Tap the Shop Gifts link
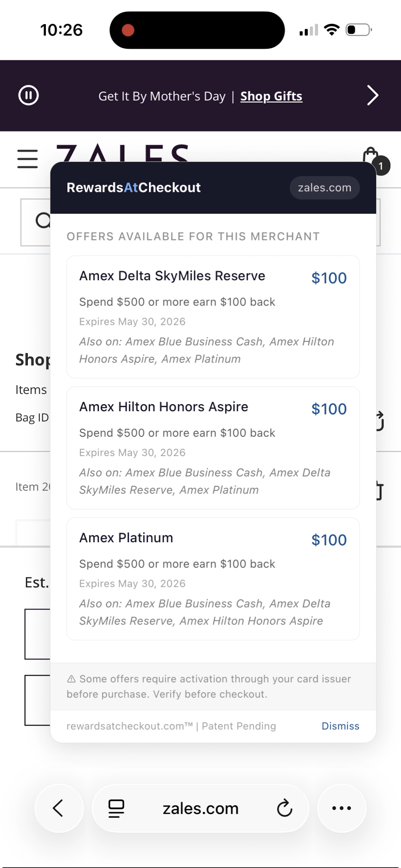This screenshot has height=868, width=401. pyautogui.click(x=271, y=96)
